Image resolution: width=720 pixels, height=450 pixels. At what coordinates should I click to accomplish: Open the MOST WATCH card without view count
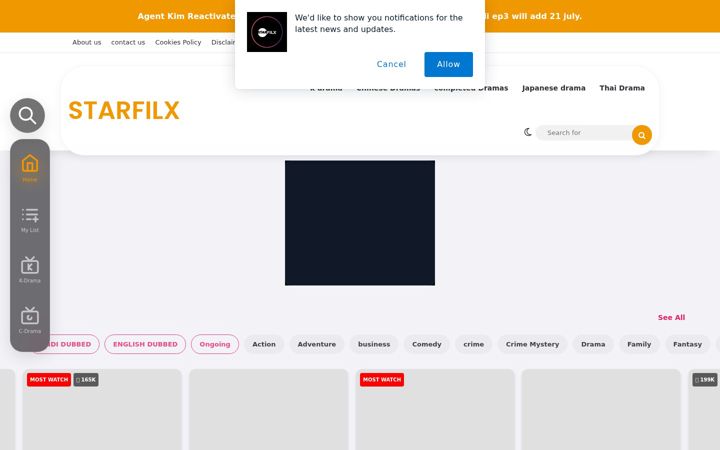[x=435, y=410]
